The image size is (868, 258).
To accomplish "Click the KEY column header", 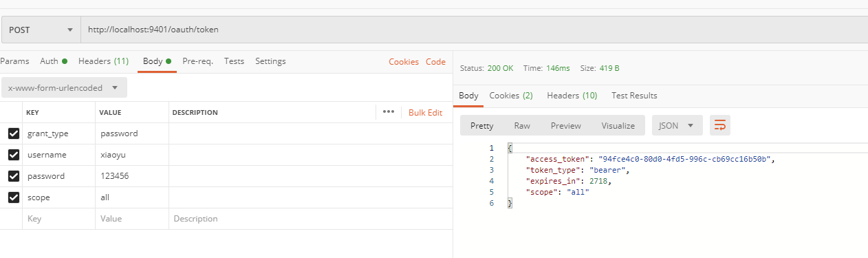I will coord(32,113).
